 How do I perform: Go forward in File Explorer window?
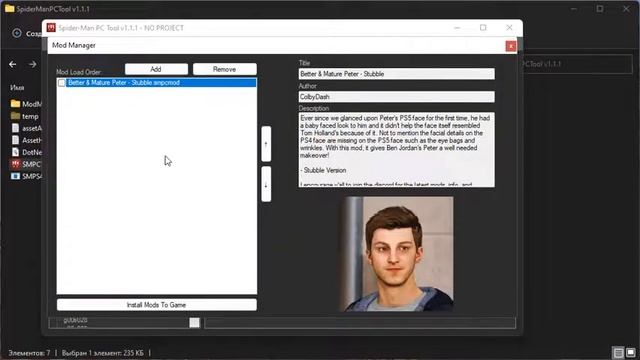click(33, 64)
